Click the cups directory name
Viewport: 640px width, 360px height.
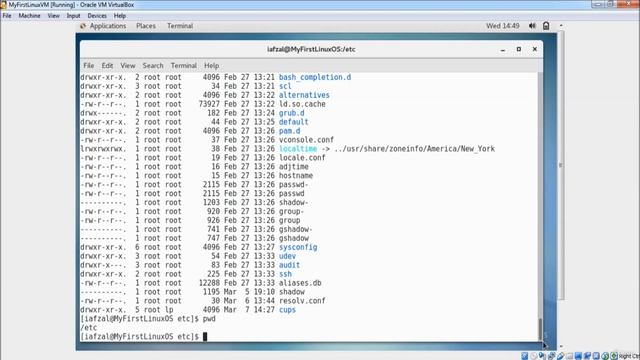tap(287, 310)
